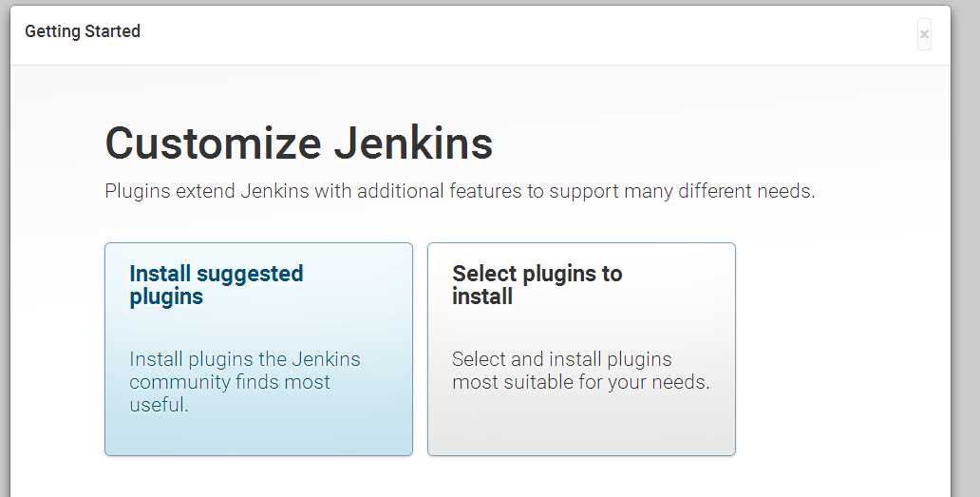980x497 pixels.
Task: Click the gray custom plugin selection tile
Action: point(581,431)
